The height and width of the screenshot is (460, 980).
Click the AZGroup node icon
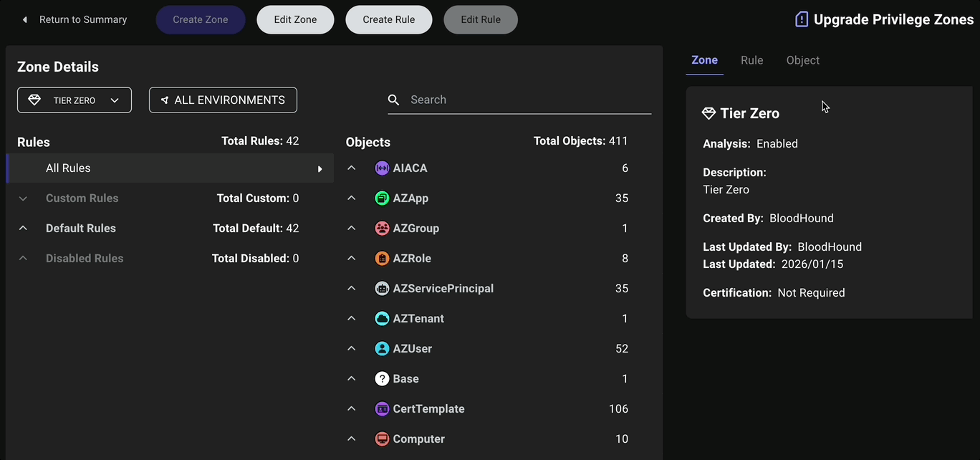[x=382, y=229]
